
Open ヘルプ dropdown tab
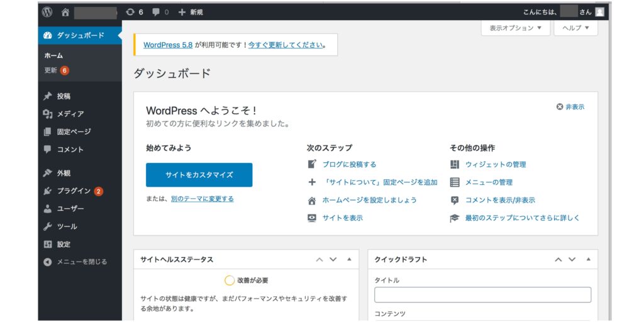point(576,28)
